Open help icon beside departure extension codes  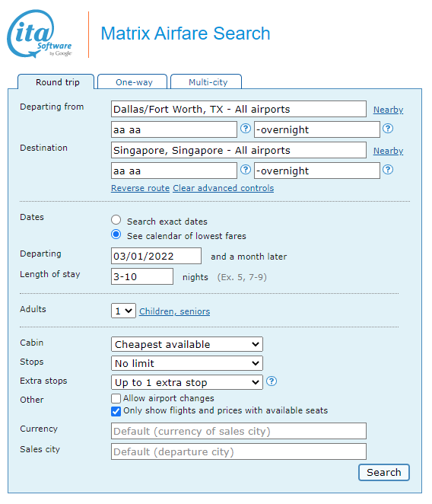click(388, 129)
